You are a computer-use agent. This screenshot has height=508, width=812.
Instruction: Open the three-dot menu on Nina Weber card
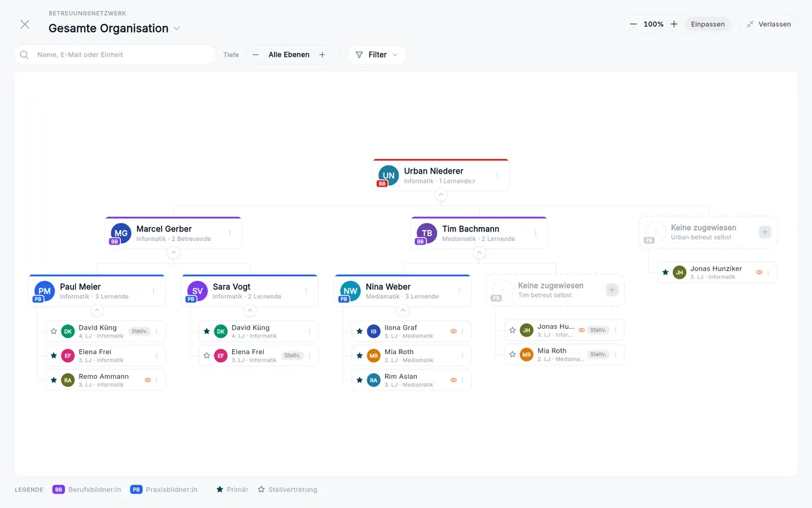(459, 291)
